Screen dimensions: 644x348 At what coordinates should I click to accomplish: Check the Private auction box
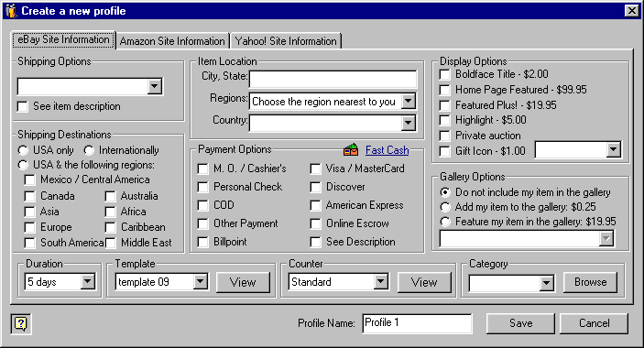(x=444, y=136)
